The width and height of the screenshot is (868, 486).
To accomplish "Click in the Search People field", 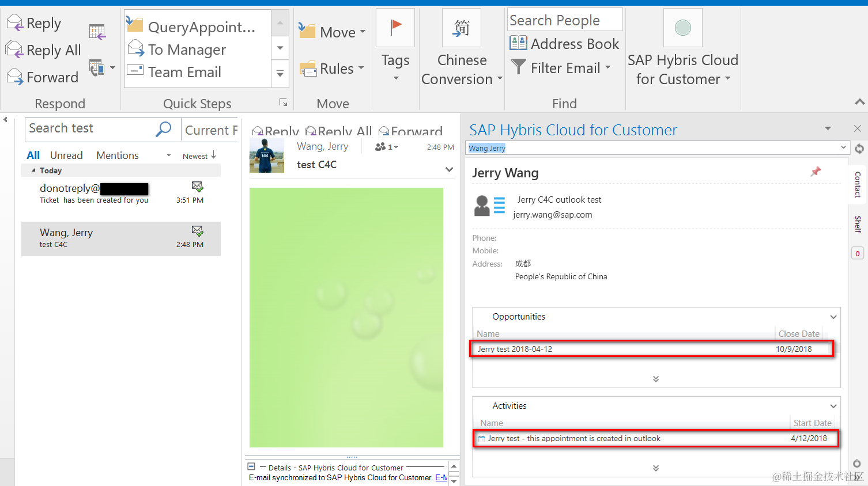I will click(x=565, y=20).
